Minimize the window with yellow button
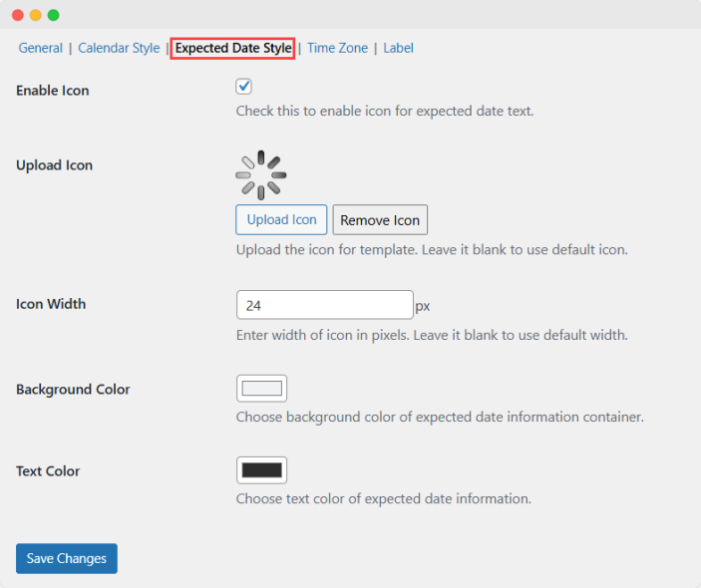The image size is (701, 588). point(36,15)
